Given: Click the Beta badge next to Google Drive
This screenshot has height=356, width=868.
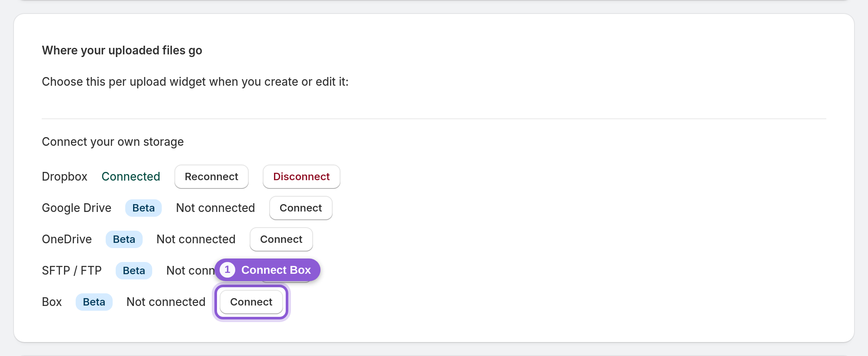Looking at the screenshot, I should [x=144, y=208].
